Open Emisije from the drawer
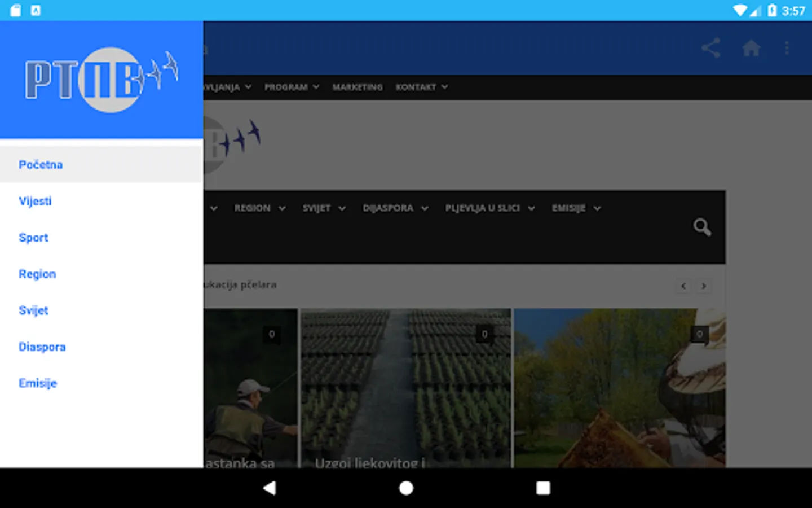Viewport: 812px width, 508px height. pyautogui.click(x=101, y=383)
